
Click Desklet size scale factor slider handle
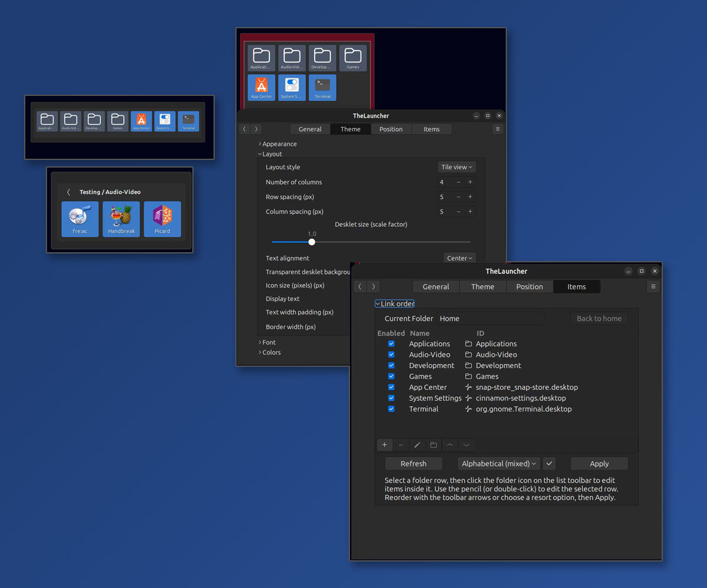tap(312, 242)
